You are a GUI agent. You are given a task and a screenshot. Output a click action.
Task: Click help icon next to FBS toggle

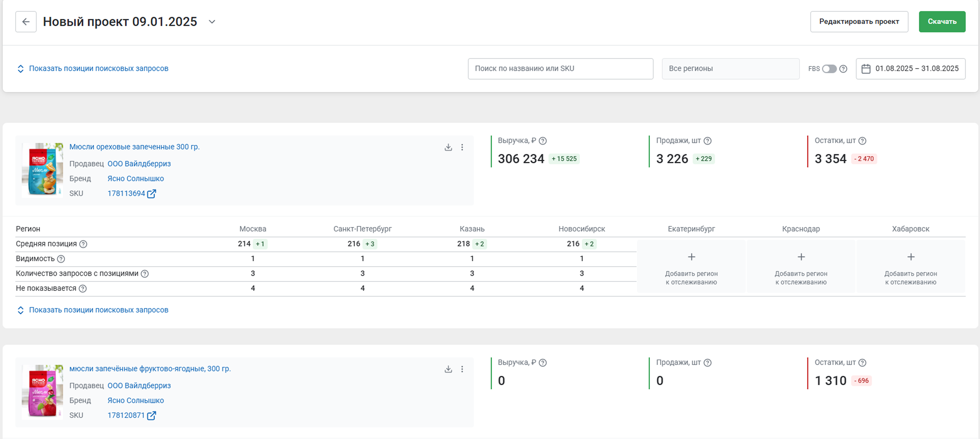(843, 69)
